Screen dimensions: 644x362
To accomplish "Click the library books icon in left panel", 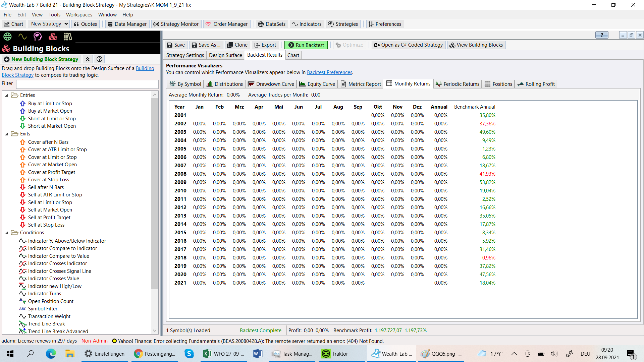I will pyautogui.click(x=67, y=37).
